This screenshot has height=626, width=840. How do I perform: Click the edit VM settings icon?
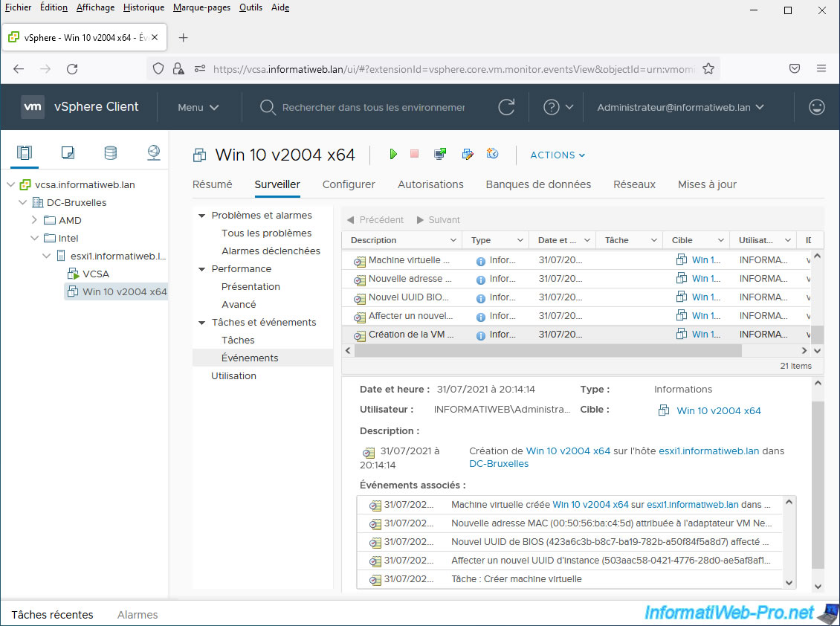(x=467, y=154)
